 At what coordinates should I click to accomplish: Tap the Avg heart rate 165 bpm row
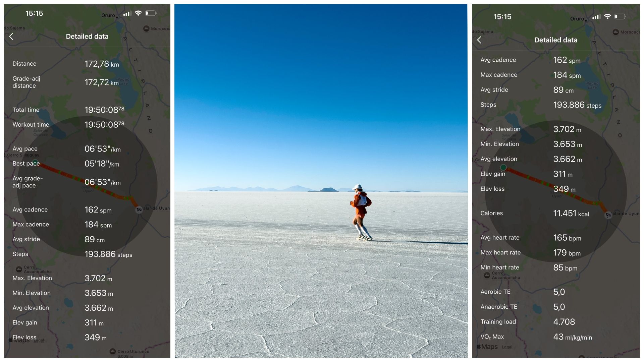(x=556, y=238)
